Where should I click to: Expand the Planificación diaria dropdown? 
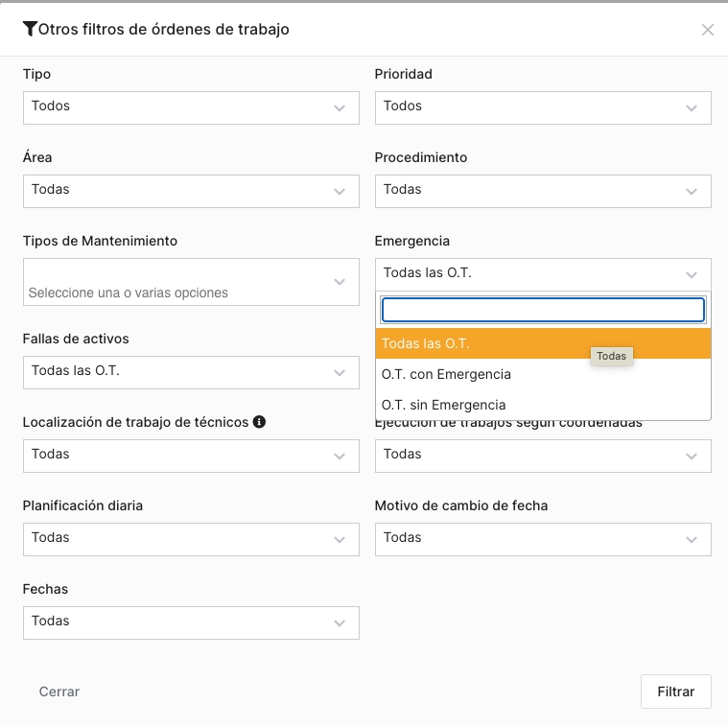[191, 539]
